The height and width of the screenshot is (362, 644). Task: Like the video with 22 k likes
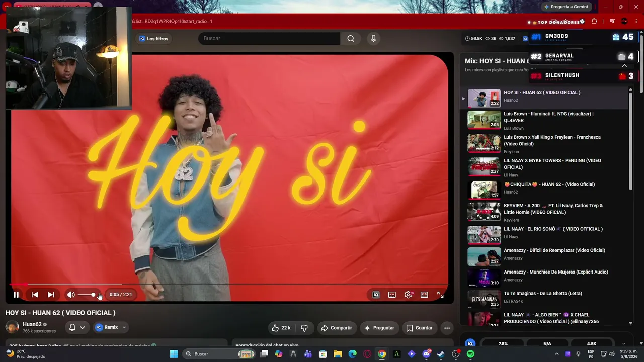[281, 328]
